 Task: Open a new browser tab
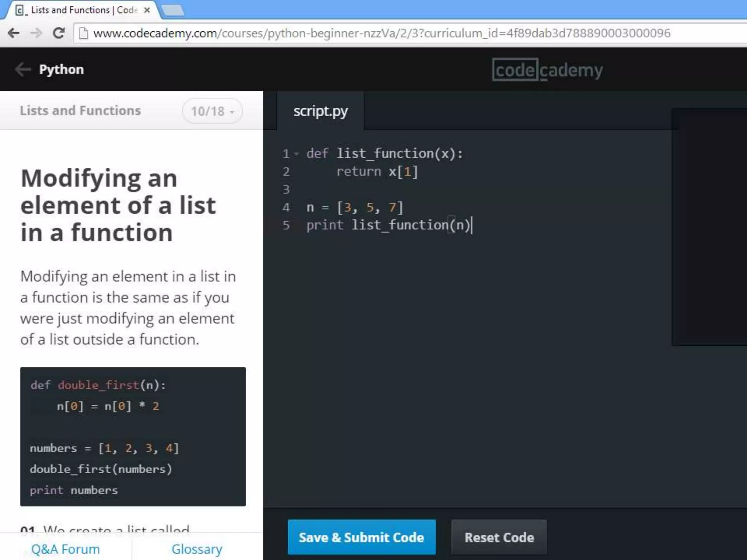coord(173,11)
